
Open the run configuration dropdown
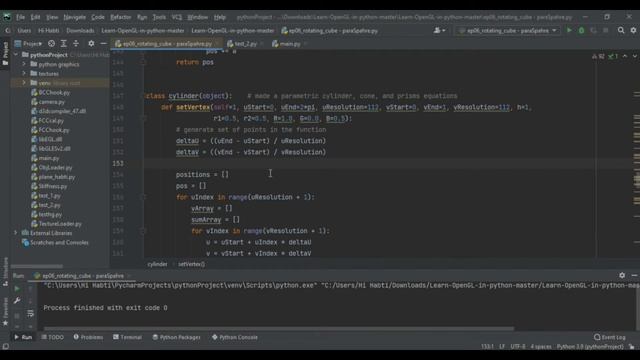click(507, 30)
